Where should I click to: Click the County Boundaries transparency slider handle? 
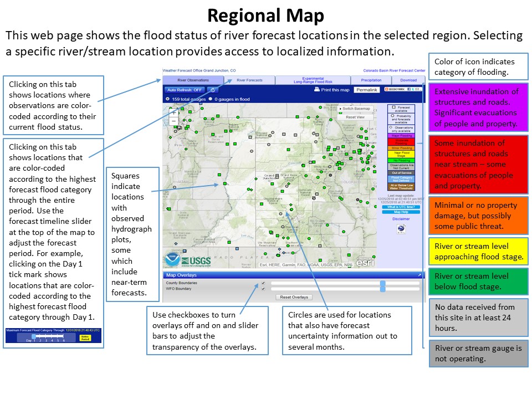383,283
